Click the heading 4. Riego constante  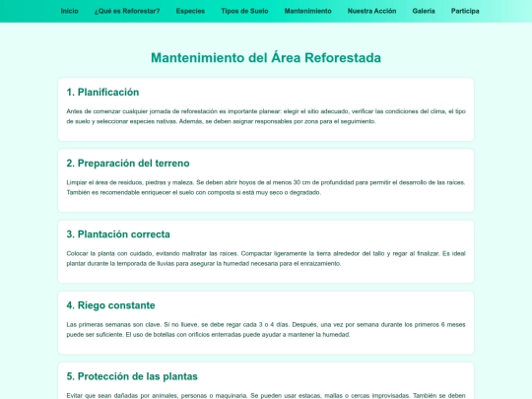(110, 305)
